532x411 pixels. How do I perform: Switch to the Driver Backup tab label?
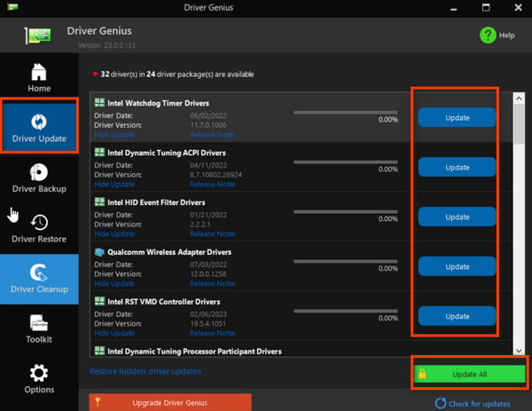click(x=39, y=189)
